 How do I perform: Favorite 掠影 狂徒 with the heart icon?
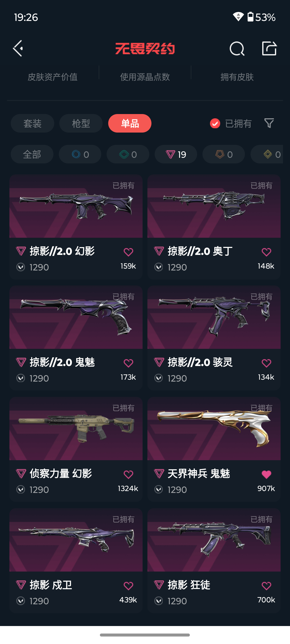point(266,586)
